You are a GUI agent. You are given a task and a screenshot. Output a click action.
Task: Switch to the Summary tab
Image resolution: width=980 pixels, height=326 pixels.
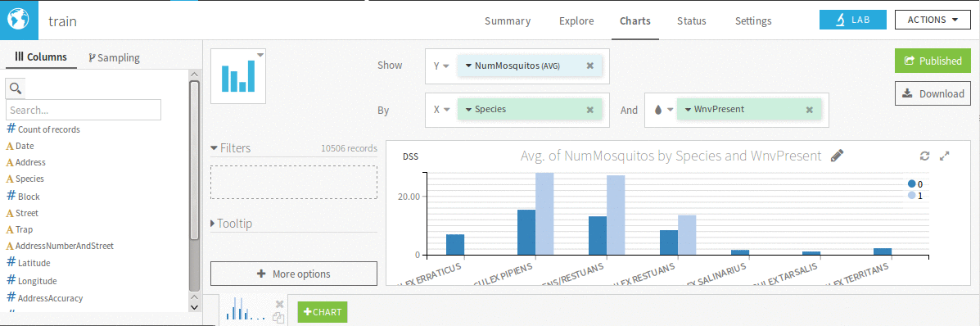(x=508, y=20)
